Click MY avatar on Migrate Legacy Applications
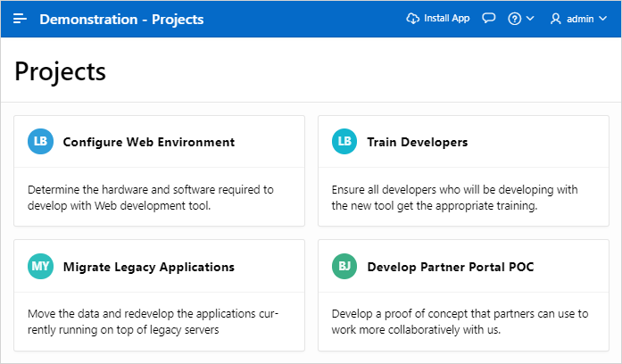622x364 pixels. coord(41,267)
